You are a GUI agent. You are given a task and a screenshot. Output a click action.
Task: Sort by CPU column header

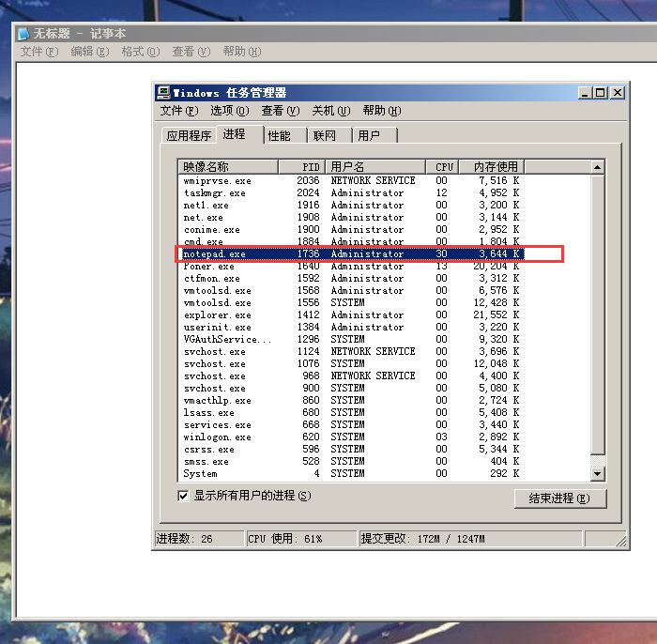coord(442,167)
